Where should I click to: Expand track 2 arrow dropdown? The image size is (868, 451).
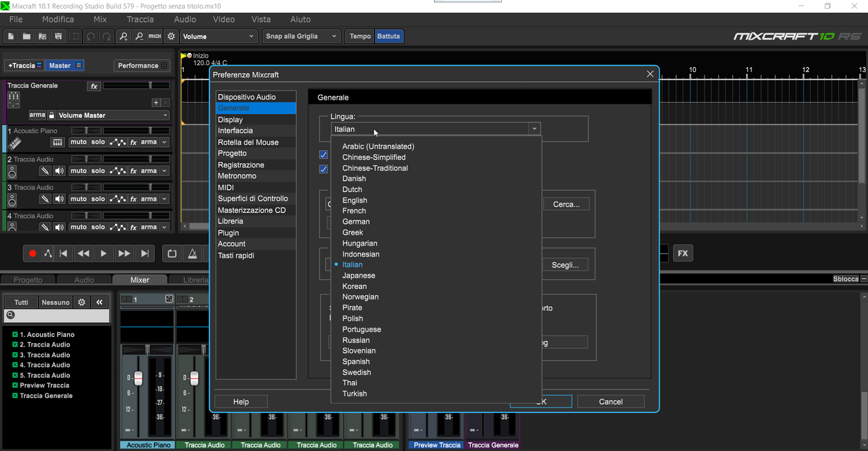[164, 171]
